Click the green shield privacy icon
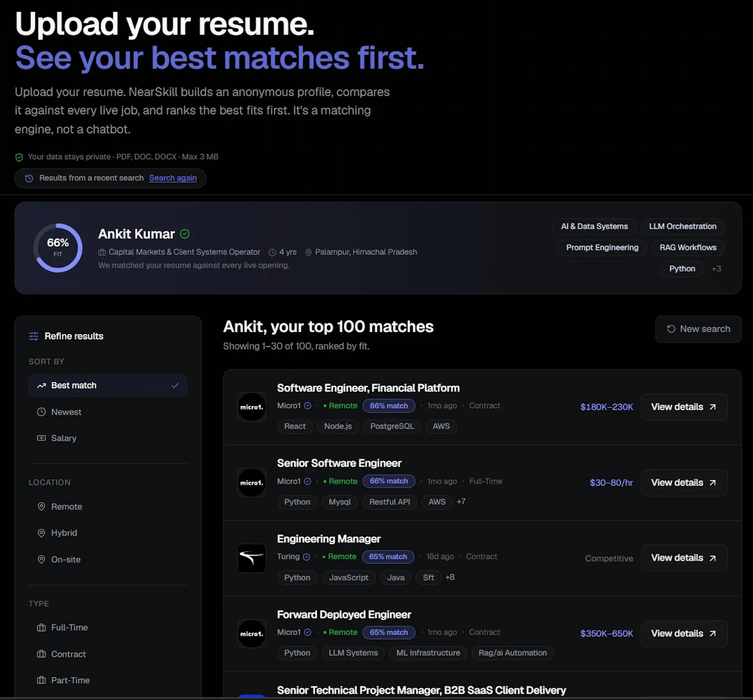The width and height of the screenshot is (753, 700). 19,157
